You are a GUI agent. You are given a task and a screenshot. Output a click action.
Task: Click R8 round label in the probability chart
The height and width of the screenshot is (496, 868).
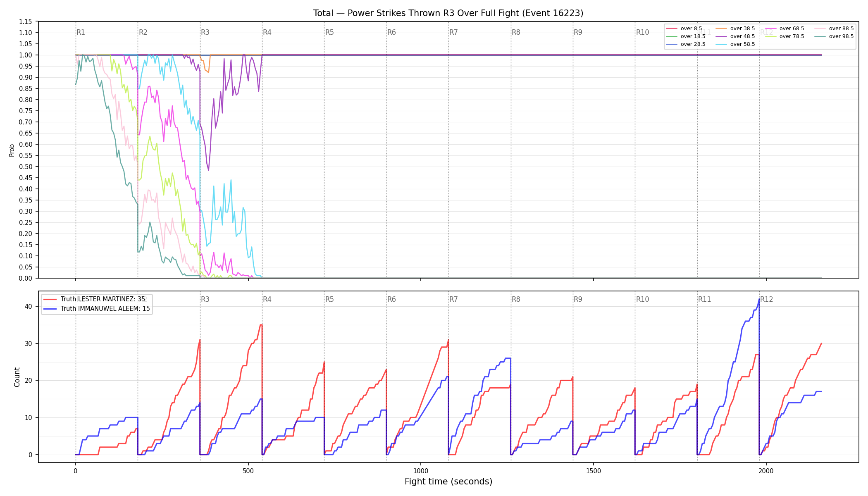click(516, 32)
